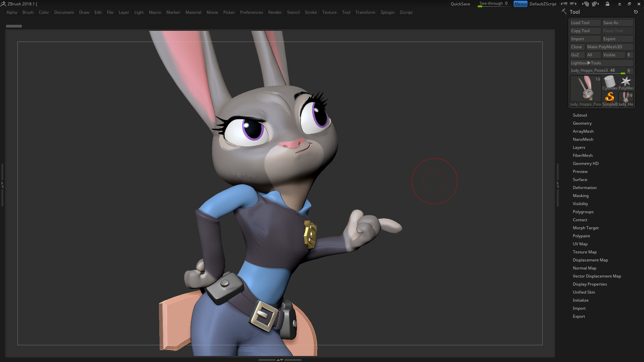
Task: Expand the Geometry section
Action: [x=582, y=123]
